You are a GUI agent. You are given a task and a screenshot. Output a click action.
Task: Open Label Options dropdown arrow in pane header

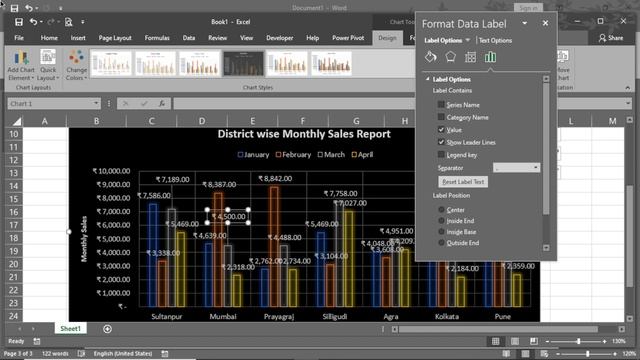[x=468, y=40]
